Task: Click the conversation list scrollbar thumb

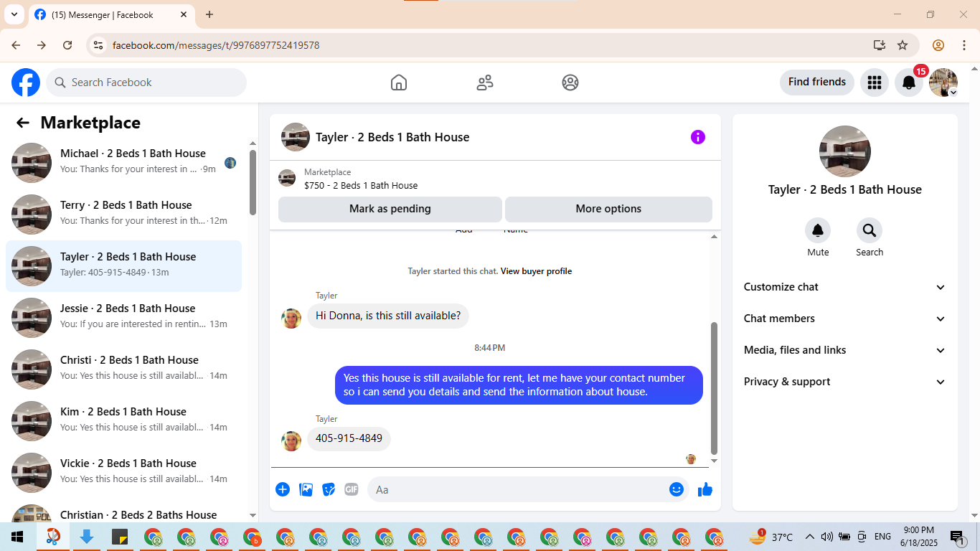Action: (253, 182)
